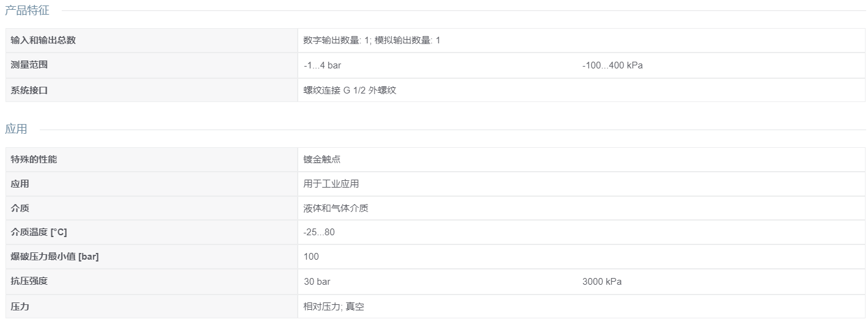Click the 螺纹连接 G 1/2 外螺纹 value
Screen dimensions: 868x322
tap(350, 90)
